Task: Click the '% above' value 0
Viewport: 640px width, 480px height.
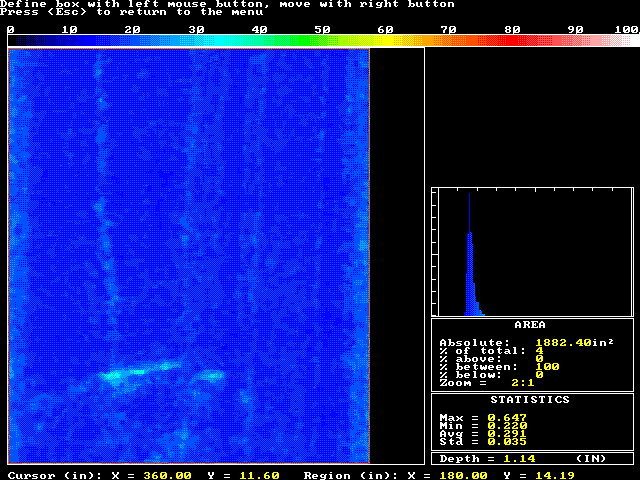Action: point(540,359)
